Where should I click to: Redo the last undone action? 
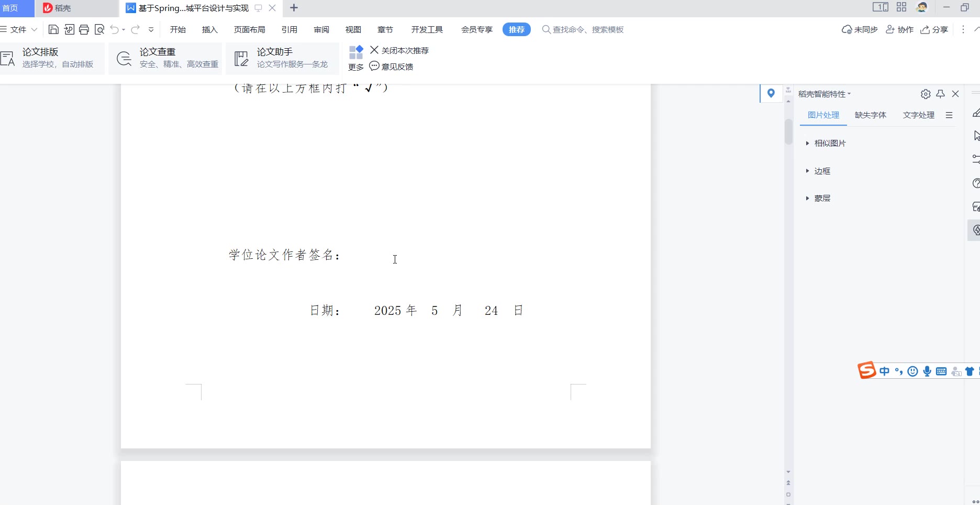(136, 29)
